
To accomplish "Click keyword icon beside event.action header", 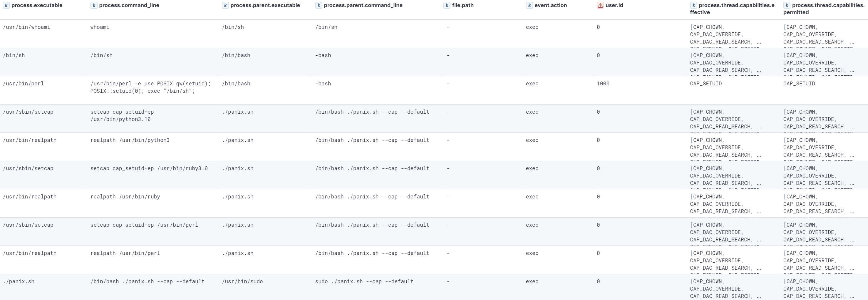I will click(x=529, y=5).
